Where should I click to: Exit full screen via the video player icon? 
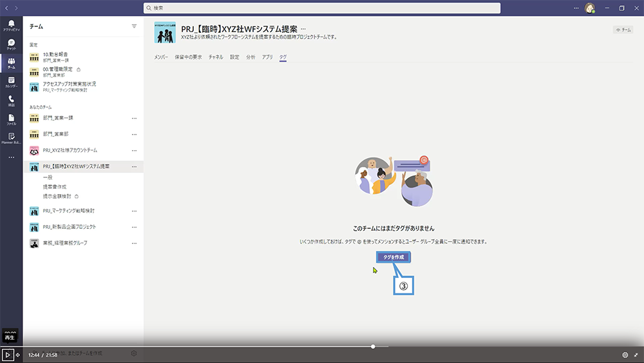636,355
